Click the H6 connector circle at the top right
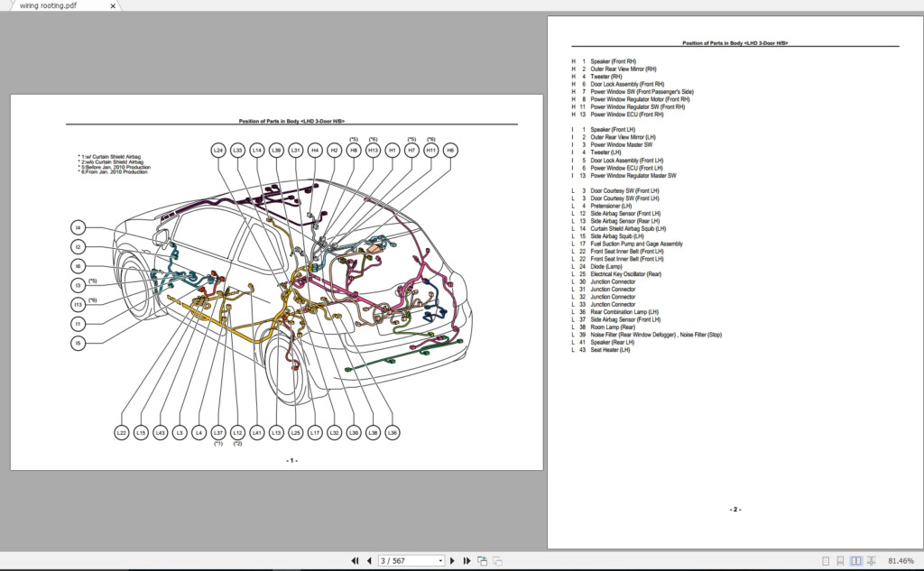Image resolution: width=924 pixels, height=571 pixels. click(450, 151)
